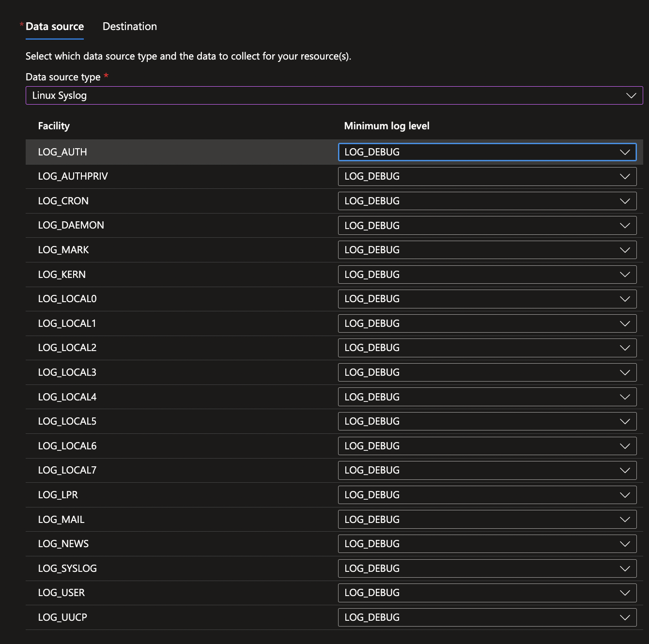Open log level dropdown for LOG_LOCAL4
Screen dimensions: 649x644
(487, 397)
